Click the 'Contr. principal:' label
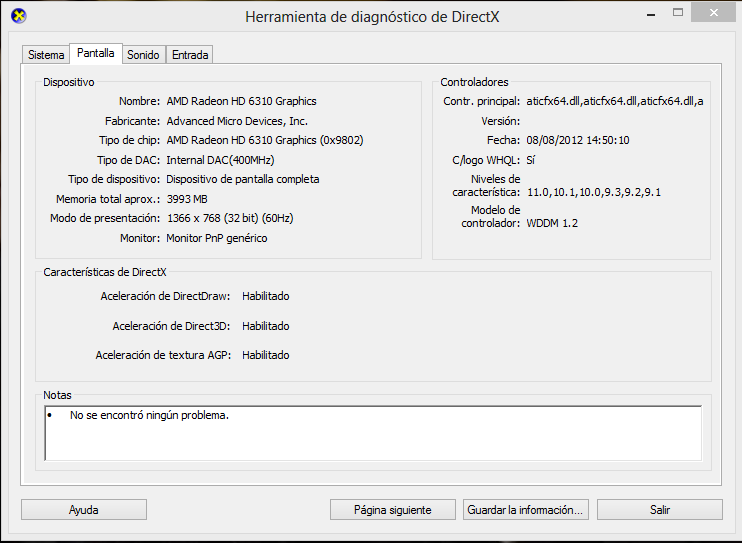This screenshot has width=742, height=543. coord(482,101)
